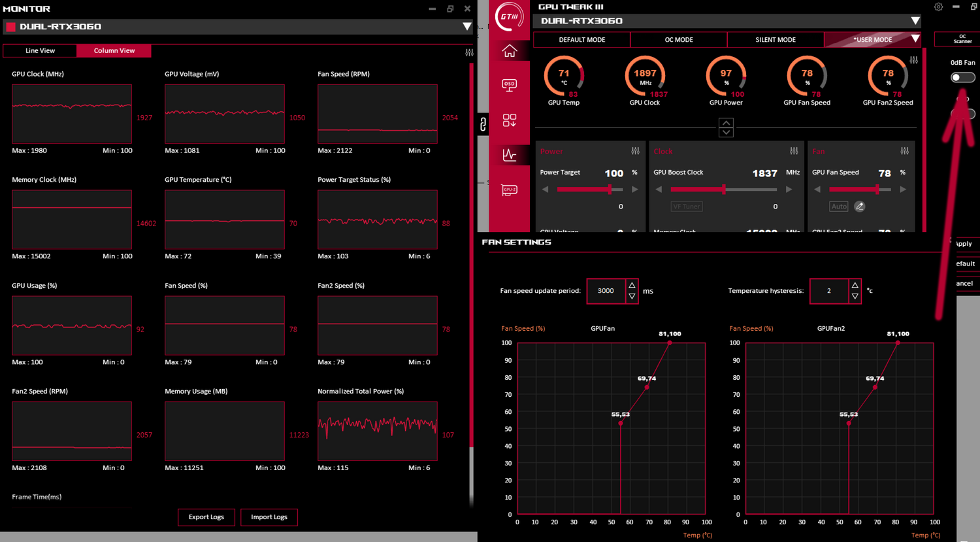Open the VF Tuner

pos(687,207)
